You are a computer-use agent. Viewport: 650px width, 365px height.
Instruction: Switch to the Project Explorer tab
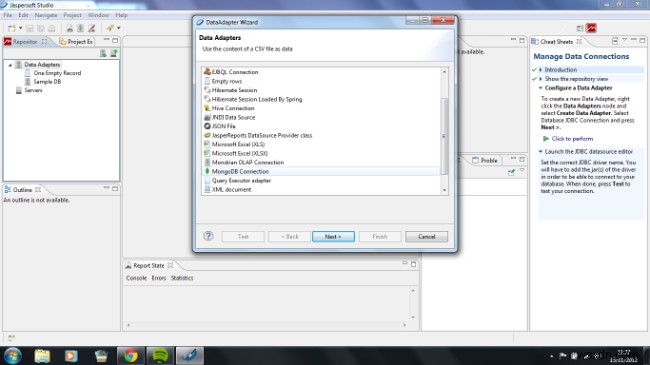pos(76,41)
